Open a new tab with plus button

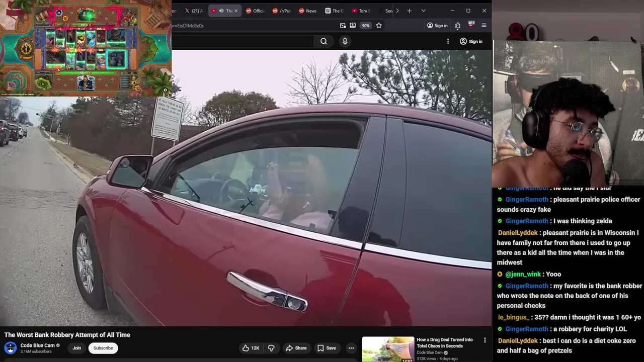pyautogui.click(x=409, y=11)
